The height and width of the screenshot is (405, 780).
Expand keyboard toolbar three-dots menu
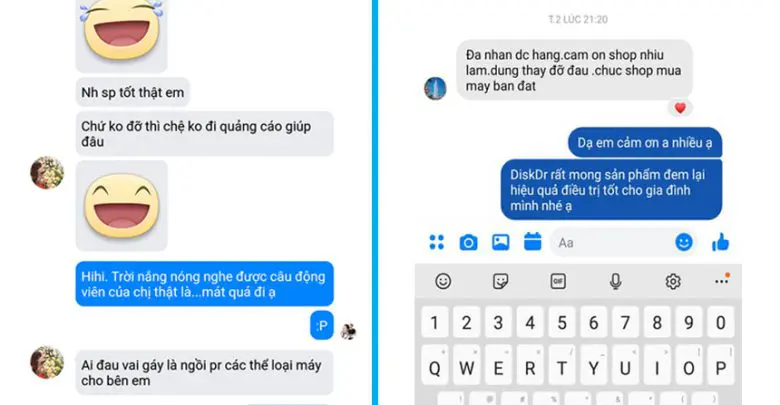click(722, 281)
